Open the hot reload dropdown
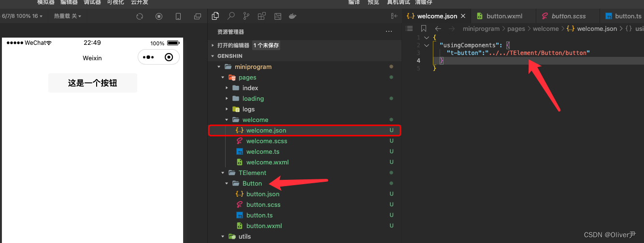644x243 pixels. point(68,16)
